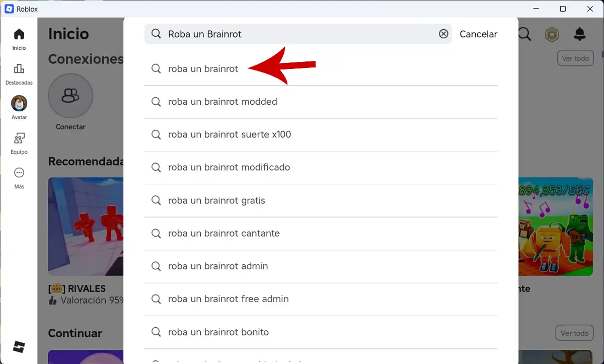The height and width of the screenshot is (364, 604).
Task: Click the top-right magnifier search icon
Action: click(524, 34)
